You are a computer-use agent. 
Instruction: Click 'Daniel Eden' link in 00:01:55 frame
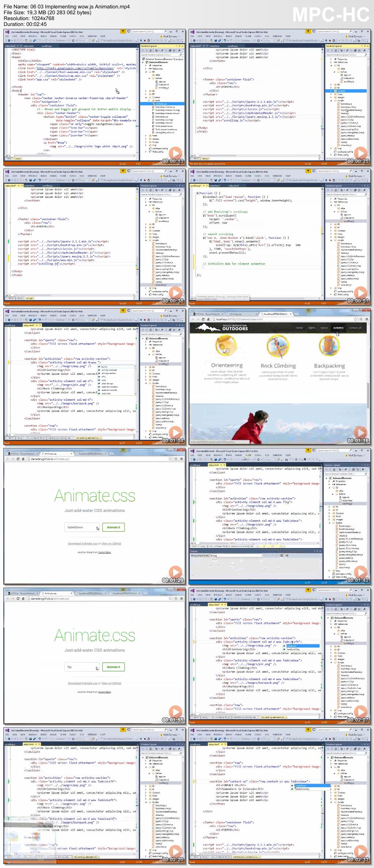pos(104,692)
